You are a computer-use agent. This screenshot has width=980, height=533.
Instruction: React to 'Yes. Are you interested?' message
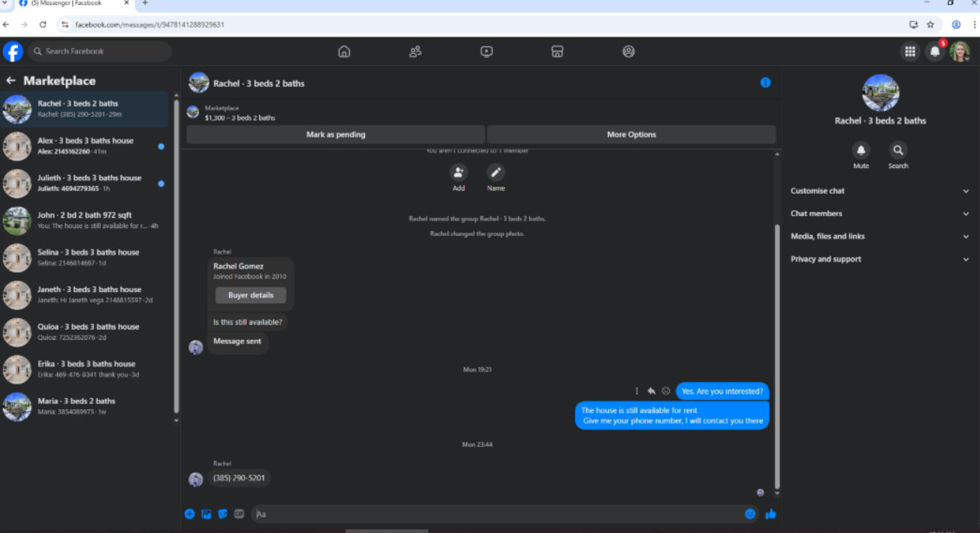665,391
